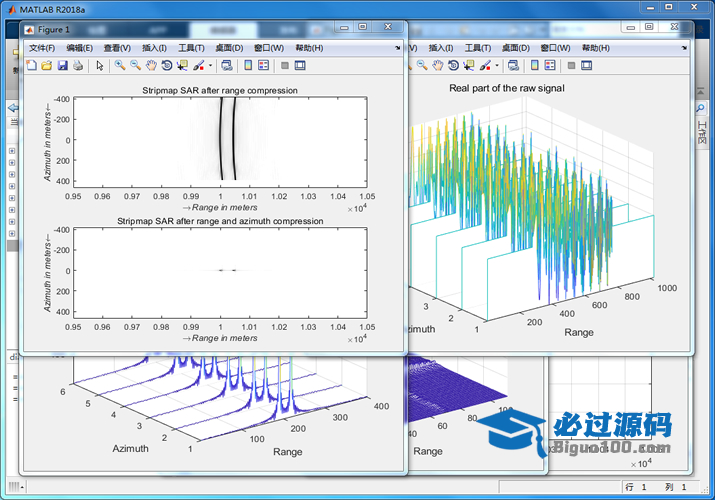Viewport: 715px width, 500px height.
Task: Activate Zoom In tool in Figure 1
Action: [120, 66]
